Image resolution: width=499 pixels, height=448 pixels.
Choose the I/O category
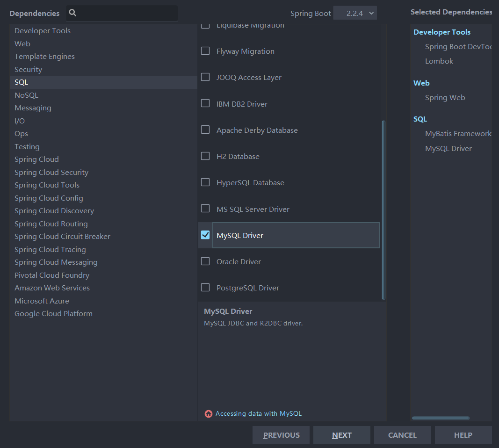pyautogui.click(x=103, y=121)
